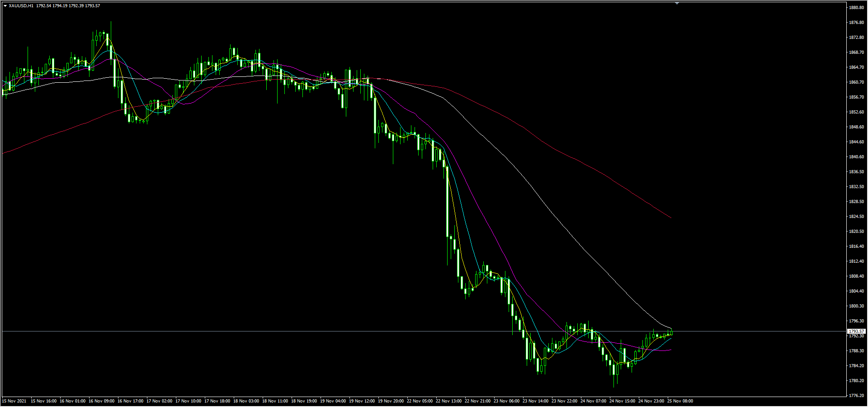Click the 24 Nov 15:00 time label

click(622, 401)
